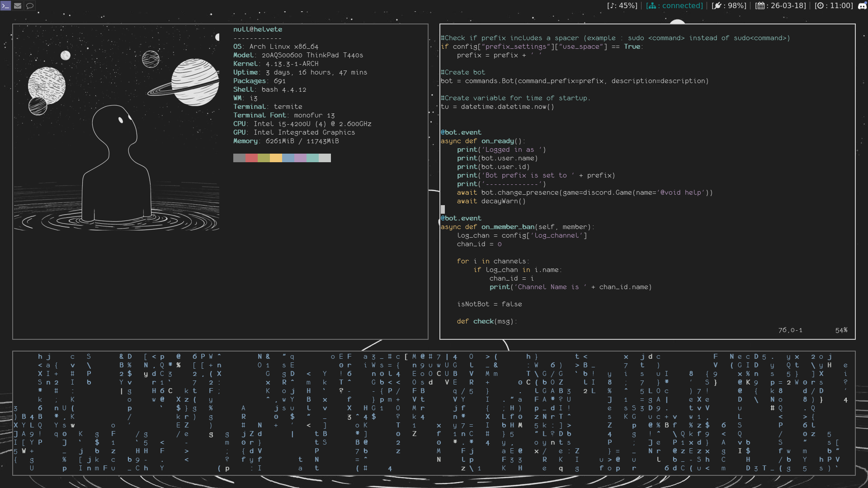This screenshot has width=868, height=488.
Task: Click the '76,0-1' cursor position in vim
Action: [790, 330]
